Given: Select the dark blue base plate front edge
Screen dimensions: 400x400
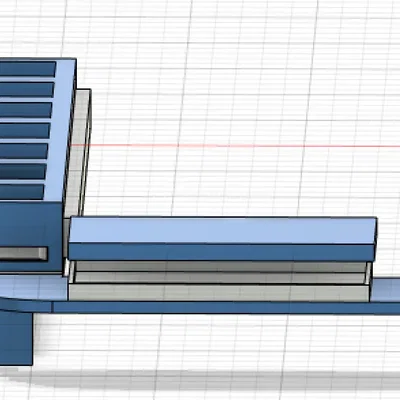Looking at the screenshot, I should point(227,307).
